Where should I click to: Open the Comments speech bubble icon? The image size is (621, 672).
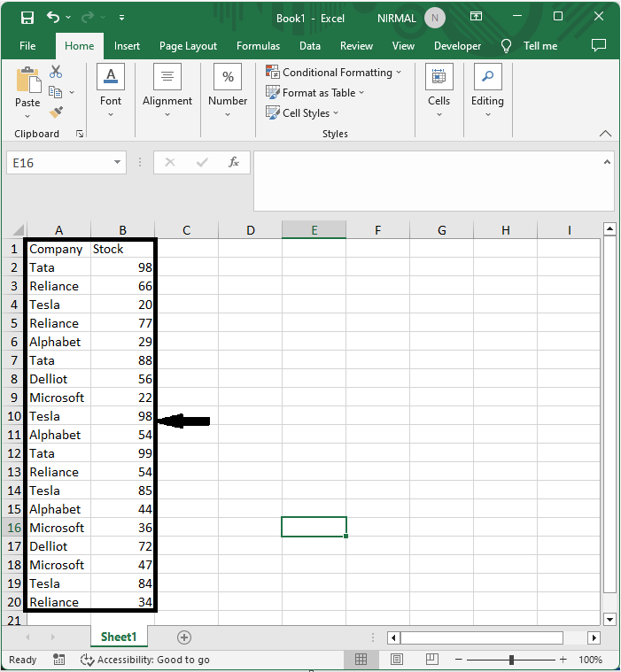pyautogui.click(x=599, y=45)
